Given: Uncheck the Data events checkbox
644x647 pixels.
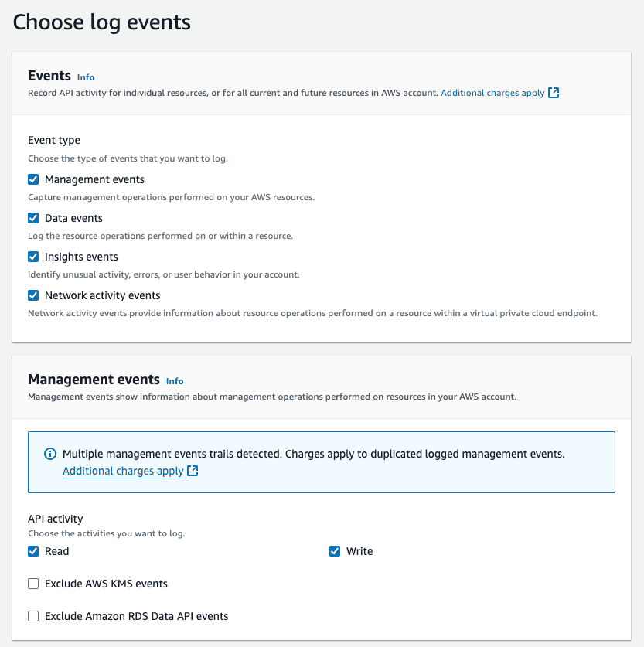Looking at the screenshot, I should (x=33, y=217).
